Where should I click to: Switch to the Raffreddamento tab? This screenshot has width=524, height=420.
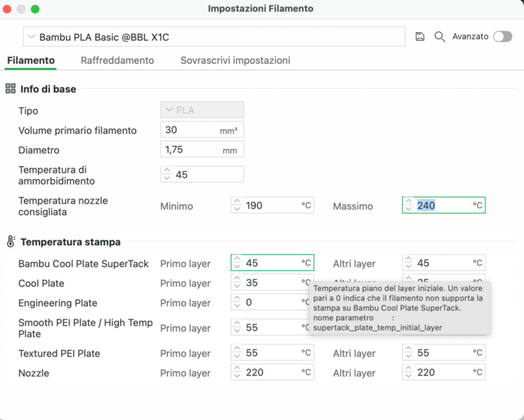(117, 60)
